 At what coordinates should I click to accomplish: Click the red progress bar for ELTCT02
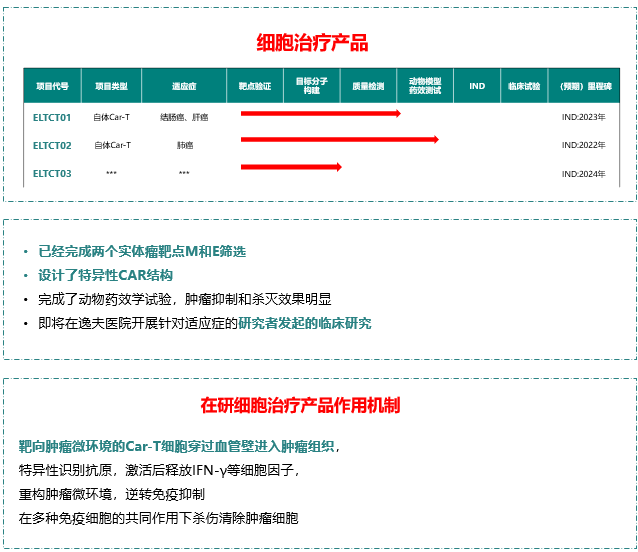(x=339, y=139)
